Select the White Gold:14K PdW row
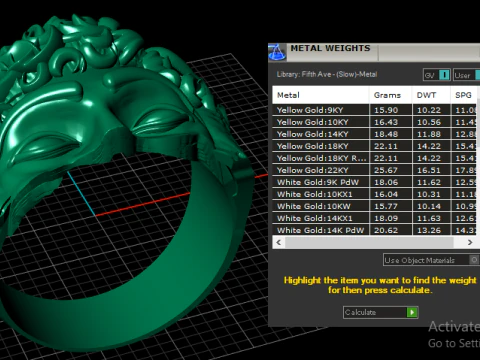This screenshot has width=480, height=360. pos(375,230)
